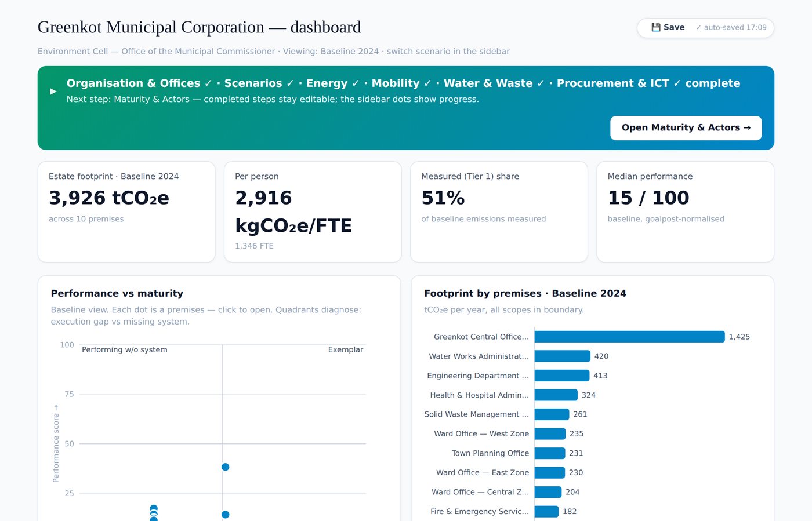This screenshot has height=521, width=812.
Task: Select the '15 / 100' median performance value
Action: (648, 198)
